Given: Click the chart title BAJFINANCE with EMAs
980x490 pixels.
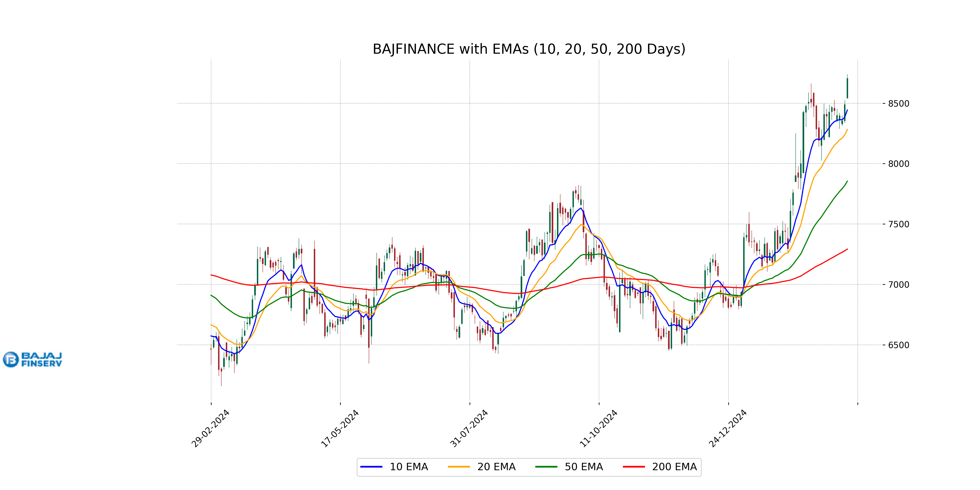Looking at the screenshot, I should 528,49.
